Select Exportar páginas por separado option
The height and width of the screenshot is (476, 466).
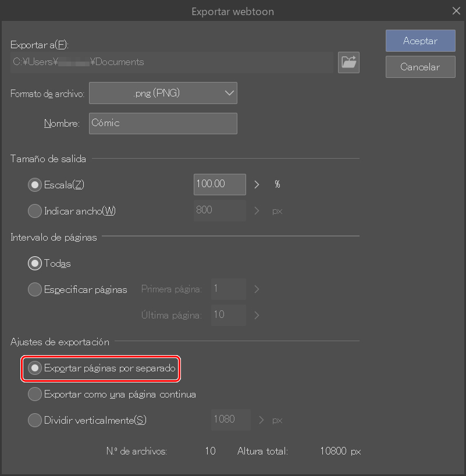click(35, 368)
